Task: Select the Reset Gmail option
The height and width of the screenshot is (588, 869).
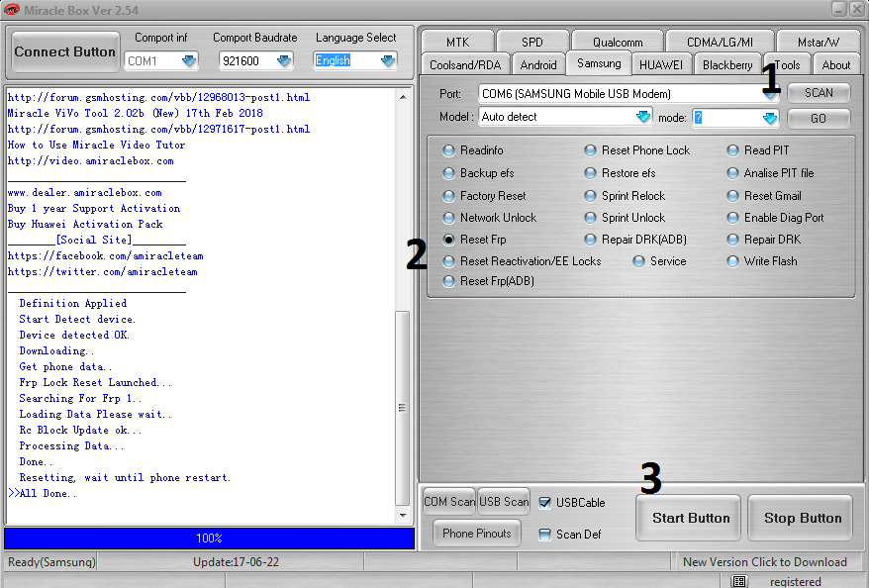Action: click(732, 196)
